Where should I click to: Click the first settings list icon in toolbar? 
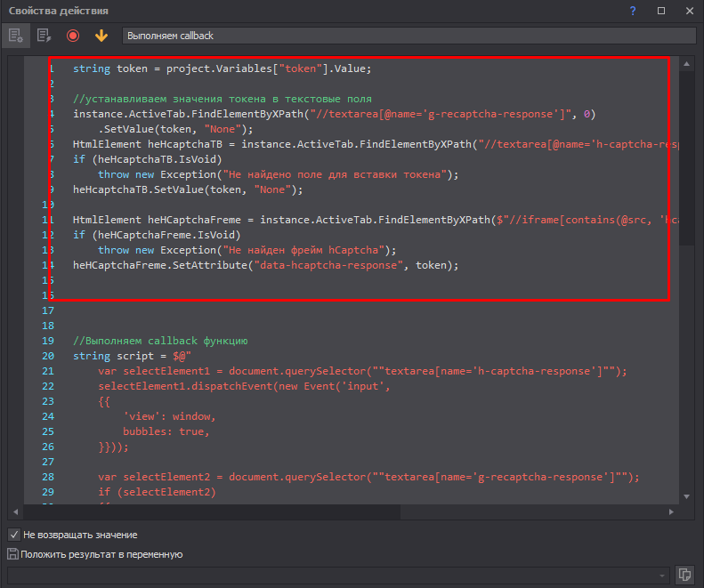coord(15,36)
